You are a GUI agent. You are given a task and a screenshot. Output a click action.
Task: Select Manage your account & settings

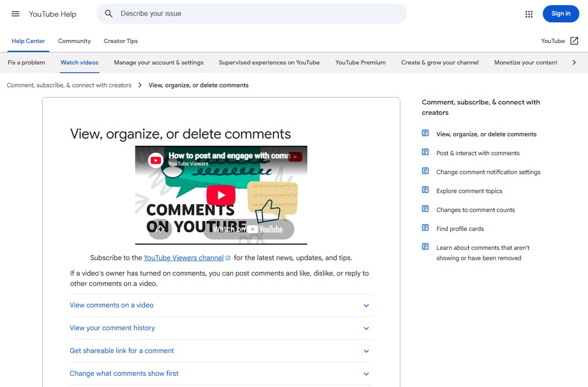[159, 63]
